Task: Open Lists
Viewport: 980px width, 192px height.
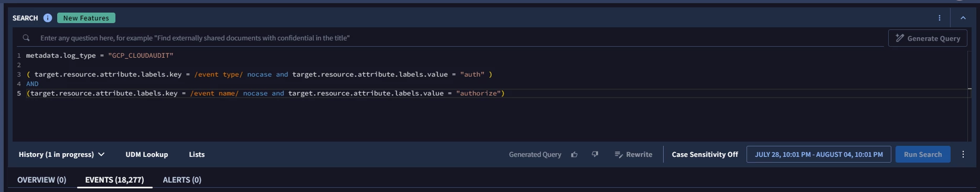Action: tap(197, 154)
